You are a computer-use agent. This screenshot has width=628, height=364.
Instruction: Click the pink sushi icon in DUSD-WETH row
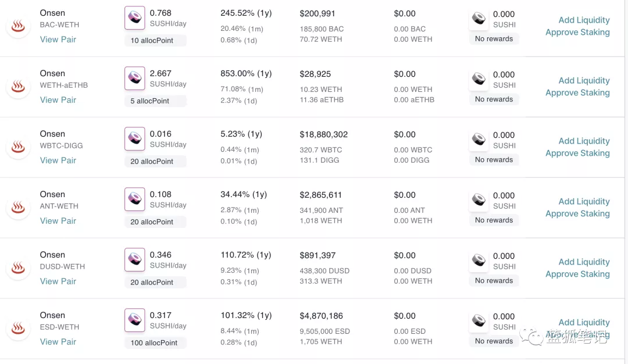pyautogui.click(x=134, y=259)
